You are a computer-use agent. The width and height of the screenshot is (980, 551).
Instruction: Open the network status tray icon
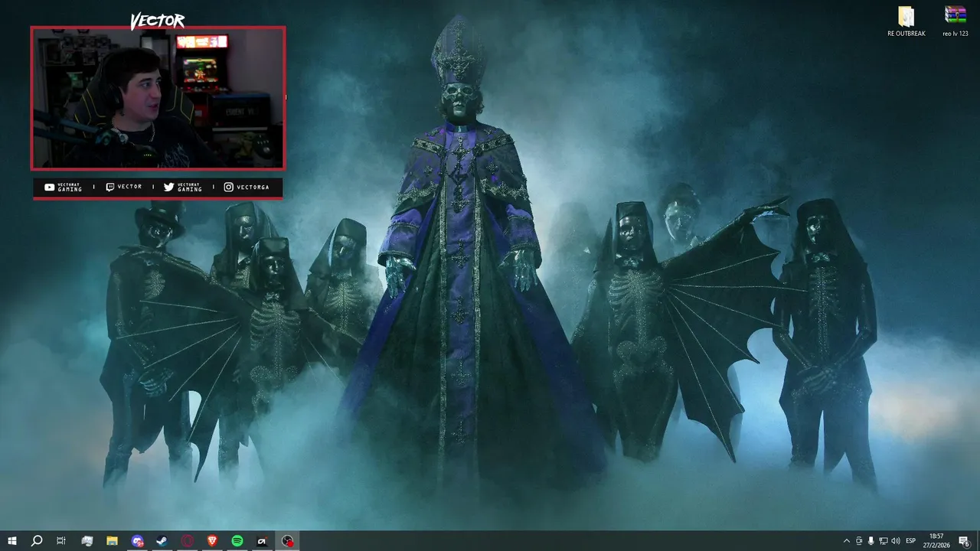(884, 541)
